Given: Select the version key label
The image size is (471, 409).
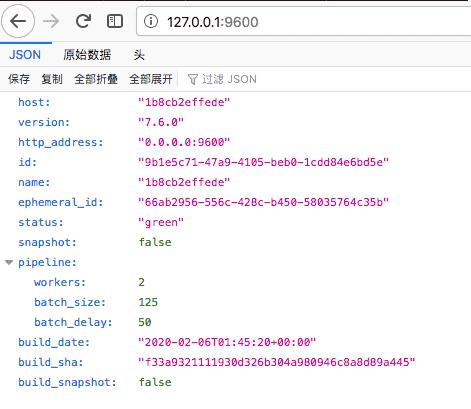Looking at the screenshot, I should pos(44,122).
